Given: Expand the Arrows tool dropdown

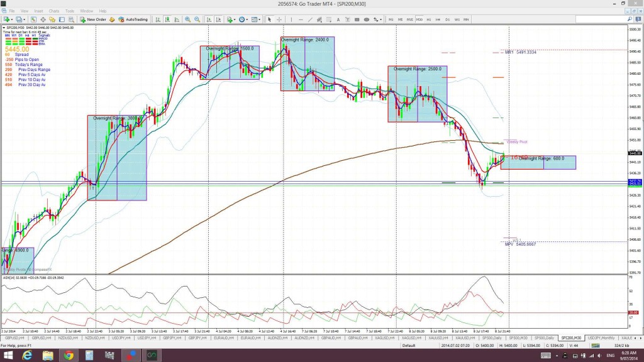Looking at the screenshot, I should click(380, 19).
